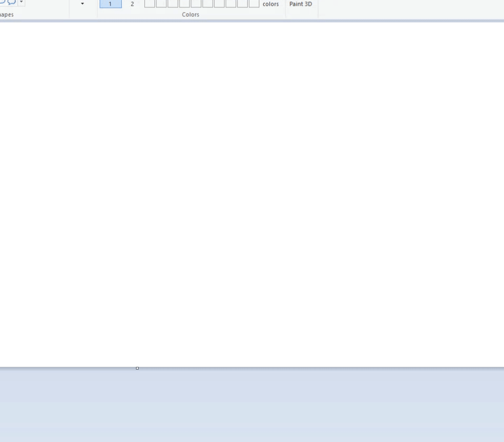Screen dimensions: 504x442
Task: Select Color 1 foreground button
Action: (x=111, y=4)
